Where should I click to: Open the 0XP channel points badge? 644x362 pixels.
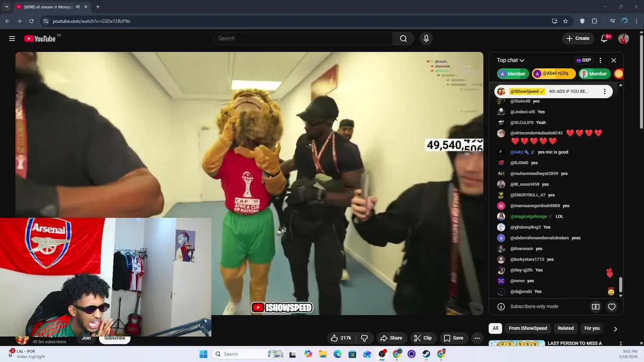(x=583, y=60)
